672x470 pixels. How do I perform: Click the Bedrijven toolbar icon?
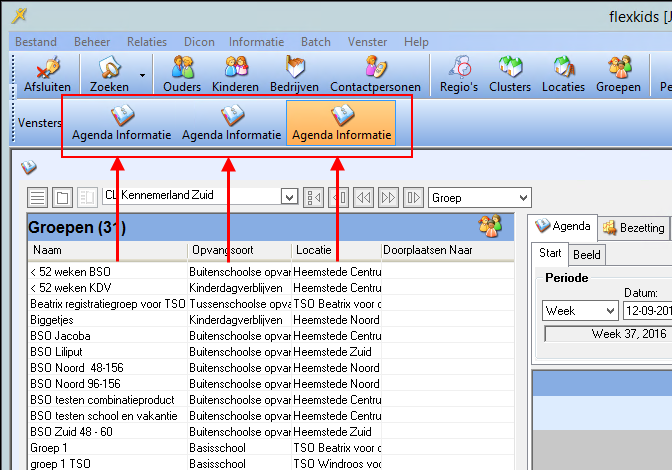point(294,75)
